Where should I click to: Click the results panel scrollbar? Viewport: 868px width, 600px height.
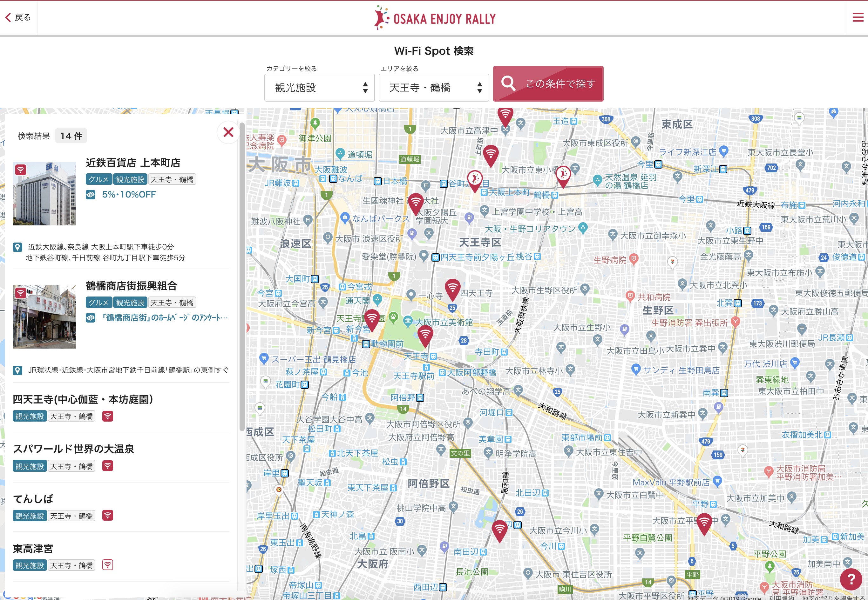click(x=242, y=276)
